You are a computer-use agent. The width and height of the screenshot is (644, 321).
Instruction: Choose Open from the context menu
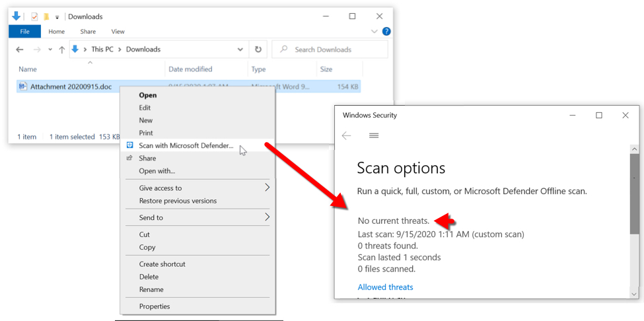tap(198, 95)
